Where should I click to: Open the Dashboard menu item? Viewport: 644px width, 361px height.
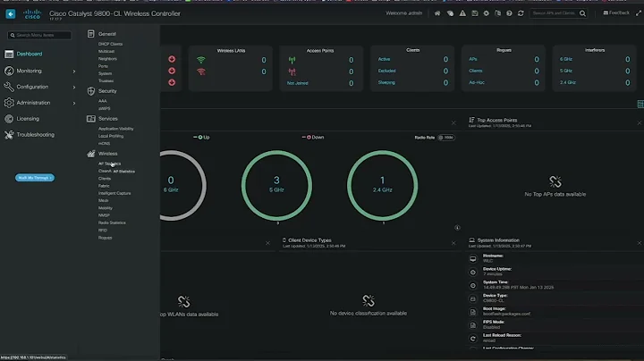pyautogui.click(x=30, y=55)
